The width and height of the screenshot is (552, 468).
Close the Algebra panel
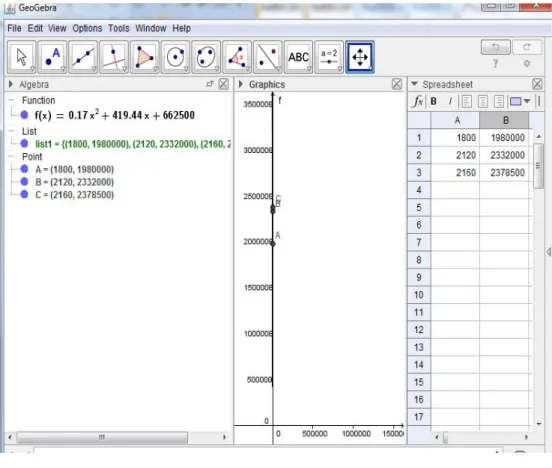point(224,84)
